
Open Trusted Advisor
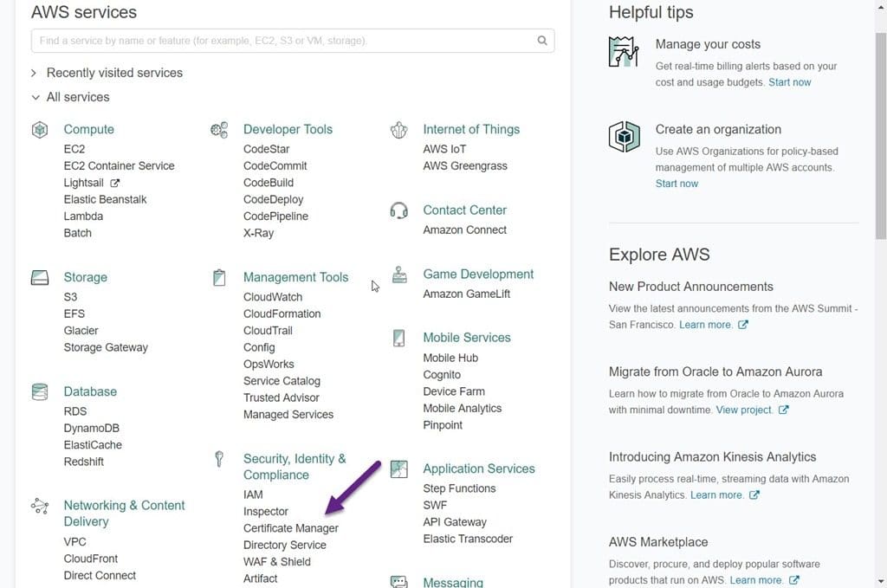pos(282,398)
